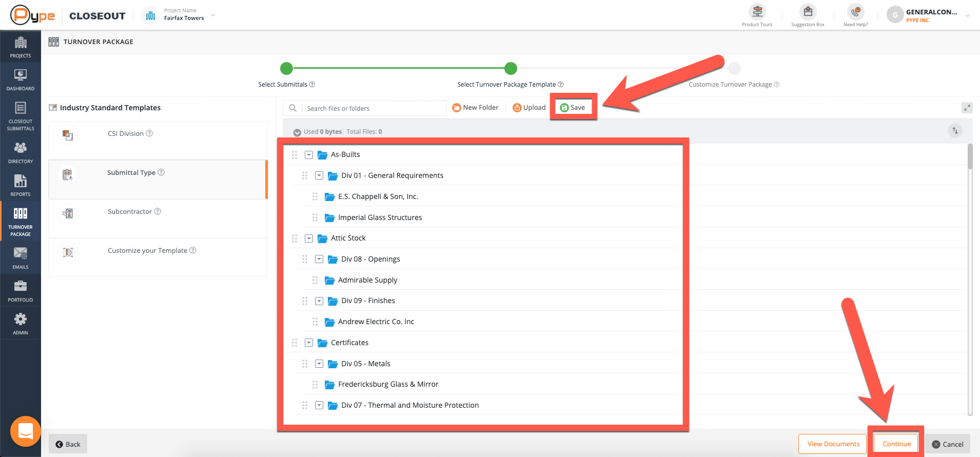Open the project name dropdown chevron
Screen dimensions: 980x457
coord(213,15)
